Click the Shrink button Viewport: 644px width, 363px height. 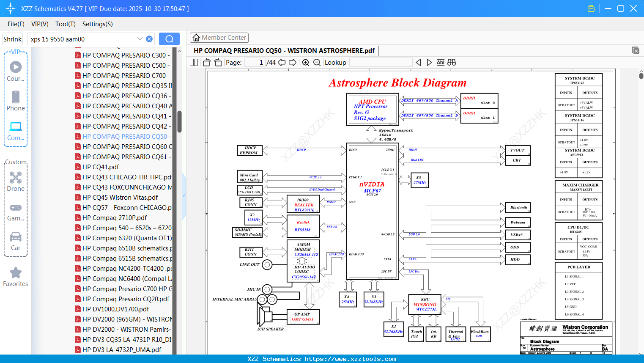click(13, 39)
